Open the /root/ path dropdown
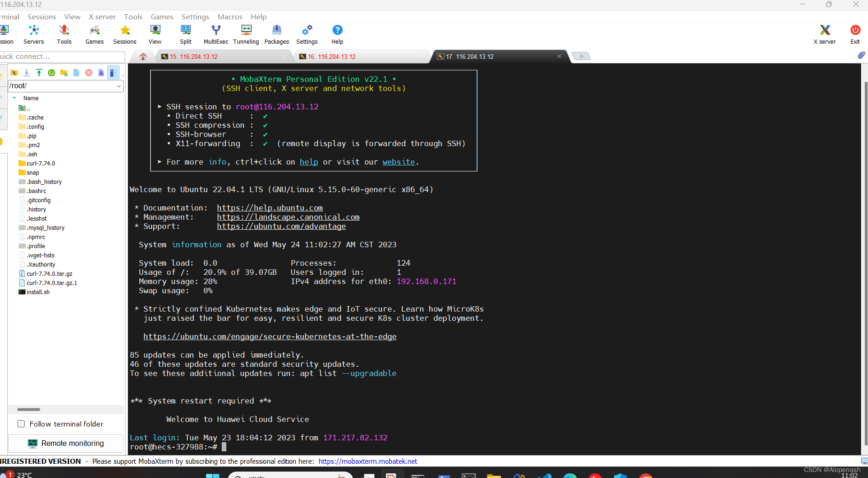Viewport: 868px width, 478px height. [119, 86]
